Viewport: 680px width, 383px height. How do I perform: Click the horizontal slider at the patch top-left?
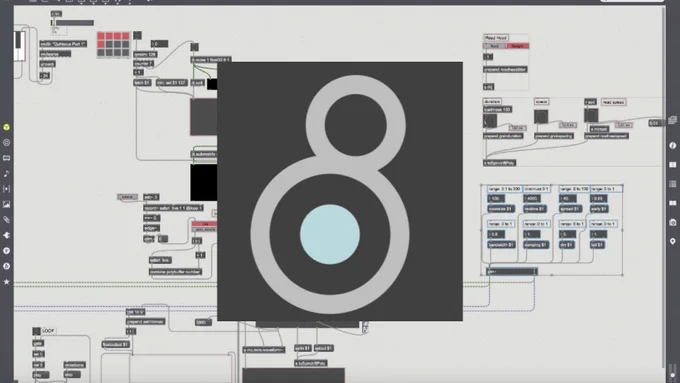coord(72,23)
